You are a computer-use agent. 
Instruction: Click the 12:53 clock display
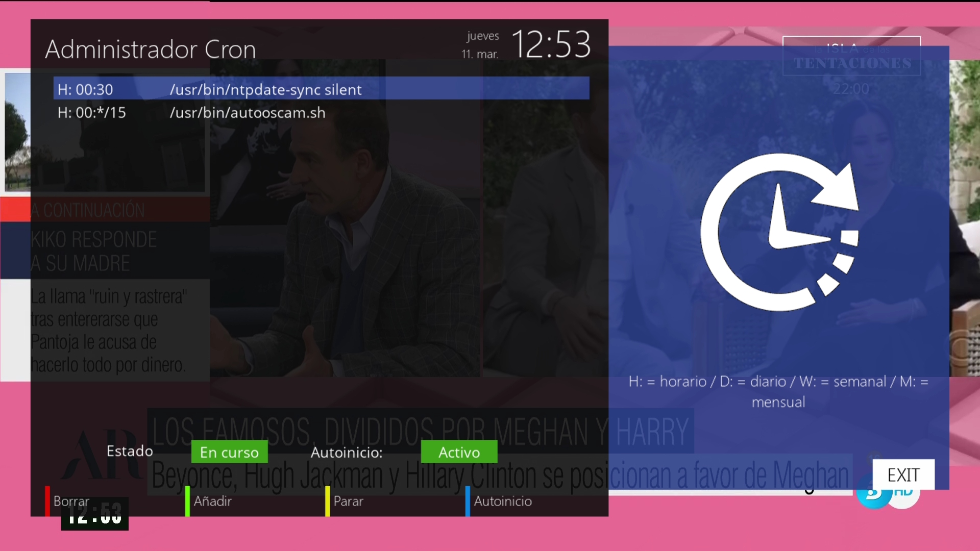(x=551, y=44)
